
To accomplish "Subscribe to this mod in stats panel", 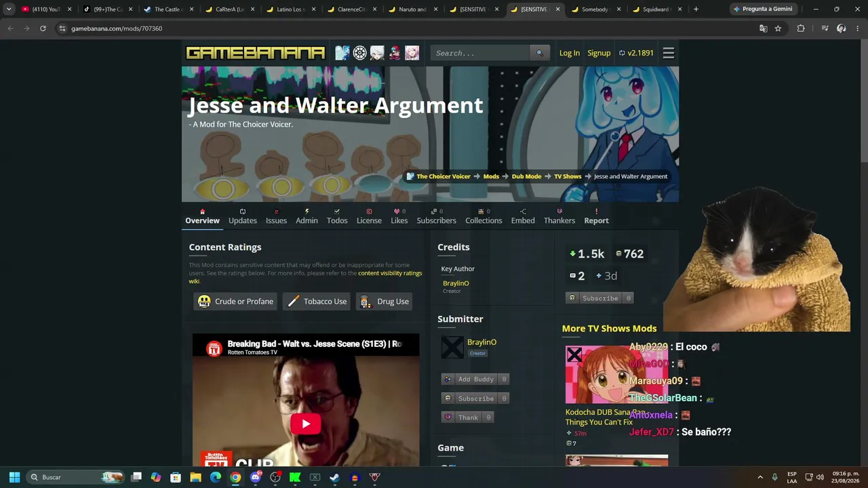I will point(600,298).
